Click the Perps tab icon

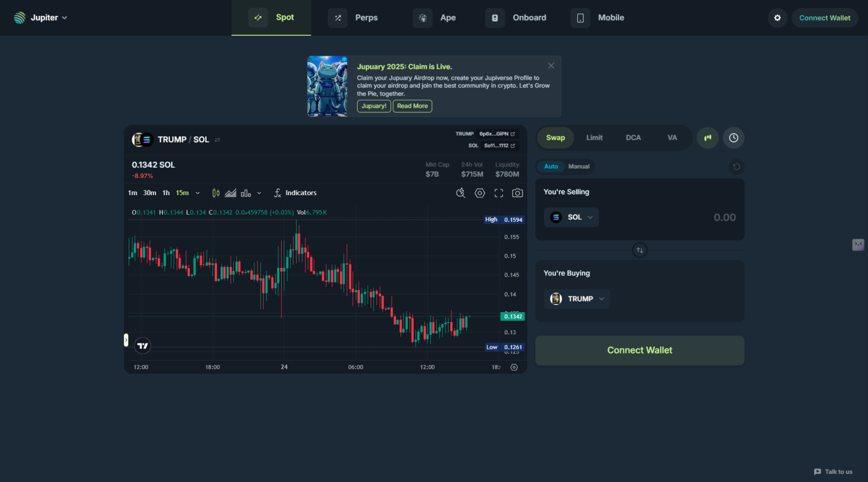tap(337, 18)
